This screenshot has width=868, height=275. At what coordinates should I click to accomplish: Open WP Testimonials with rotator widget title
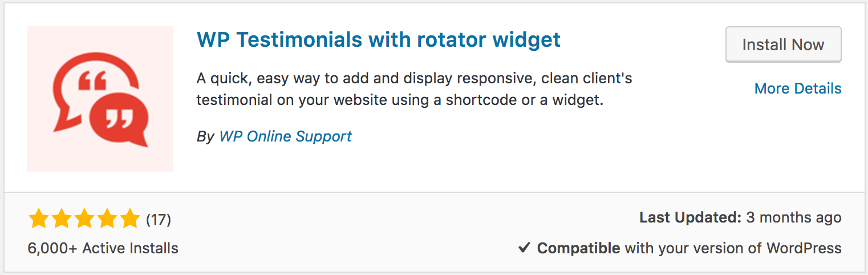pos(379,39)
